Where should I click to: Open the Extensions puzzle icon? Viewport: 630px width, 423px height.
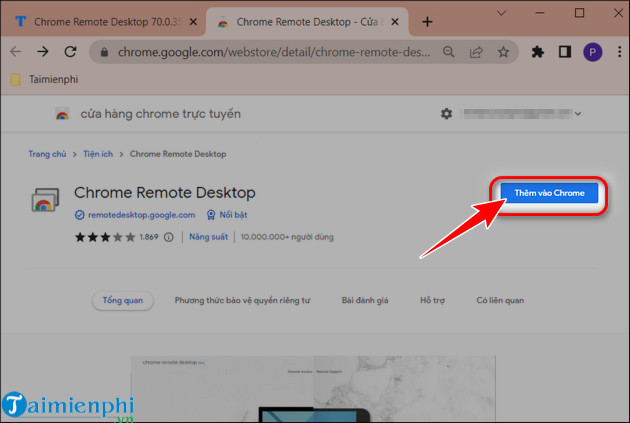538,52
